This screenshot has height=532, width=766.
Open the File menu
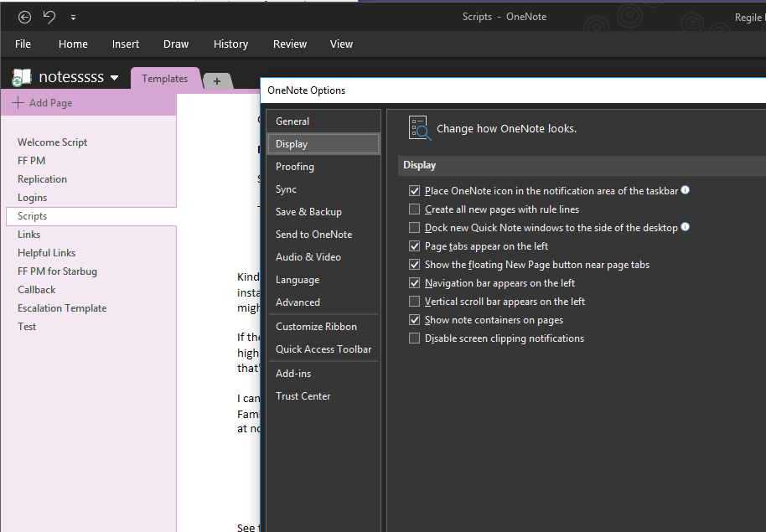click(23, 44)
